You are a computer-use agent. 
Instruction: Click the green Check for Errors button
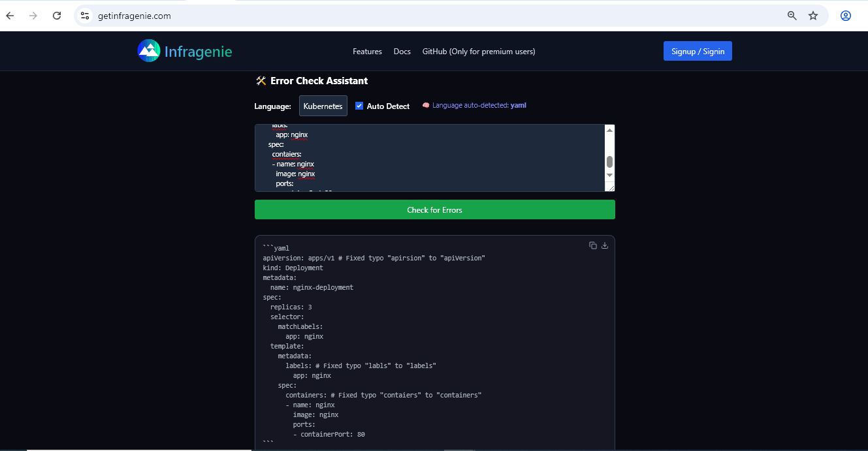435,210
